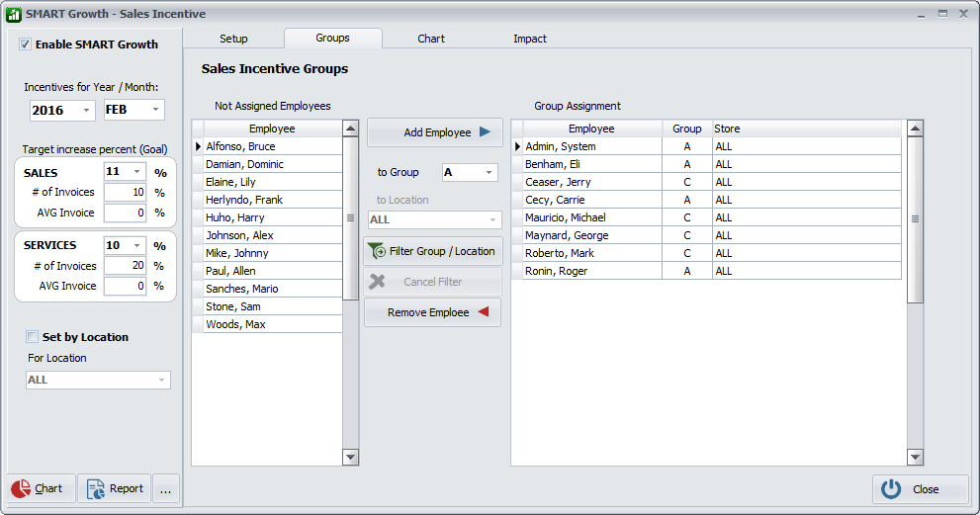Click the report document icon

click(96, 488)
